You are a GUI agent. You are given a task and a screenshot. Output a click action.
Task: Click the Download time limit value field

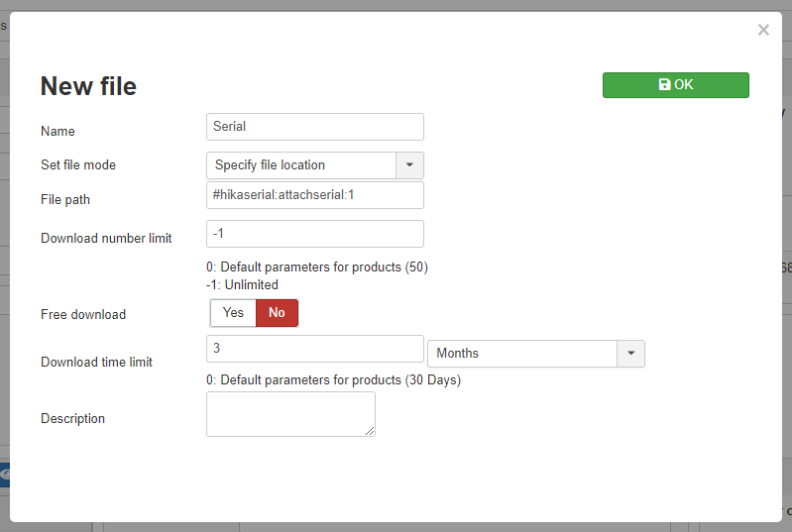tap(314, 349)
